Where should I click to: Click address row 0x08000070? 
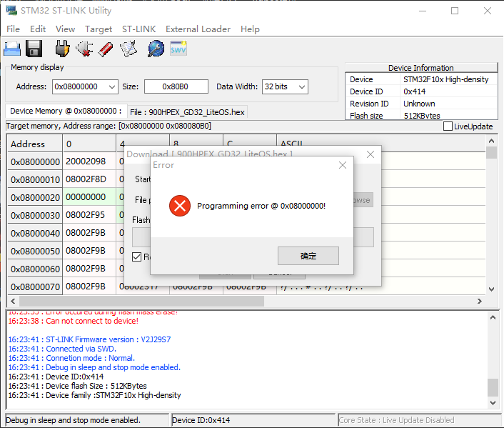(35, 287)
